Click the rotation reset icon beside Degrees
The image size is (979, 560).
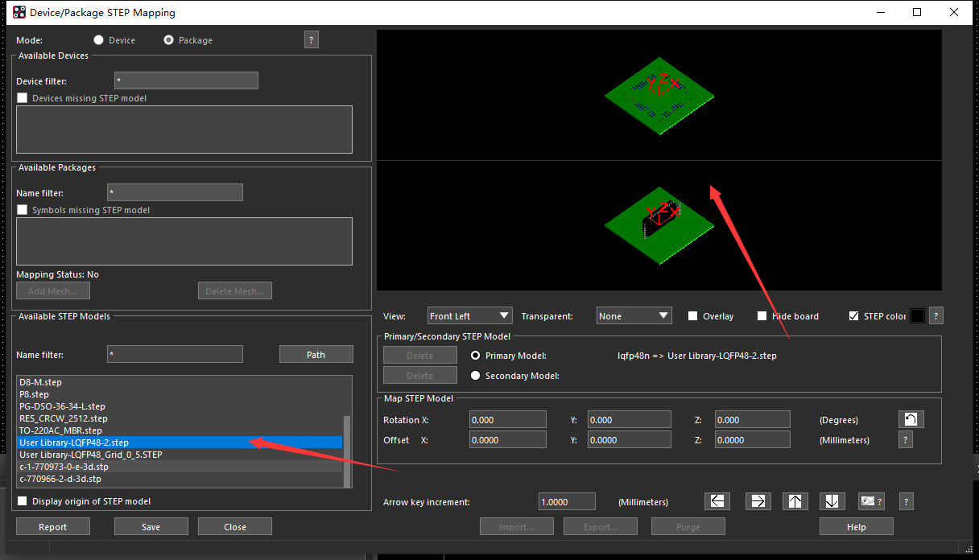click(911, 418)
